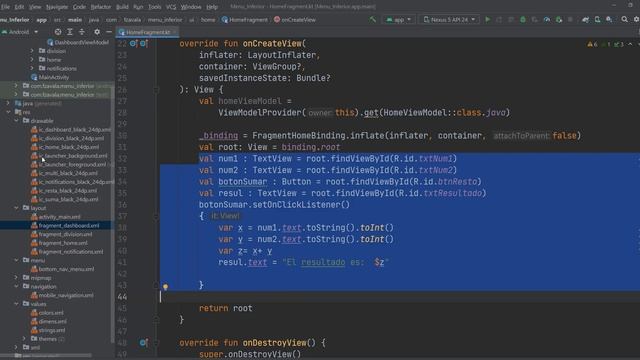Click the Attach Debugger to Android Process icon
This screenshot has height=360, width=640.
(559, 19)
